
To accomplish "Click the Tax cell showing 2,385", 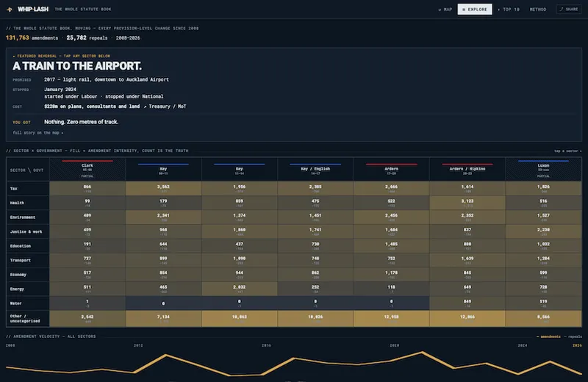I will coord(315,189).
